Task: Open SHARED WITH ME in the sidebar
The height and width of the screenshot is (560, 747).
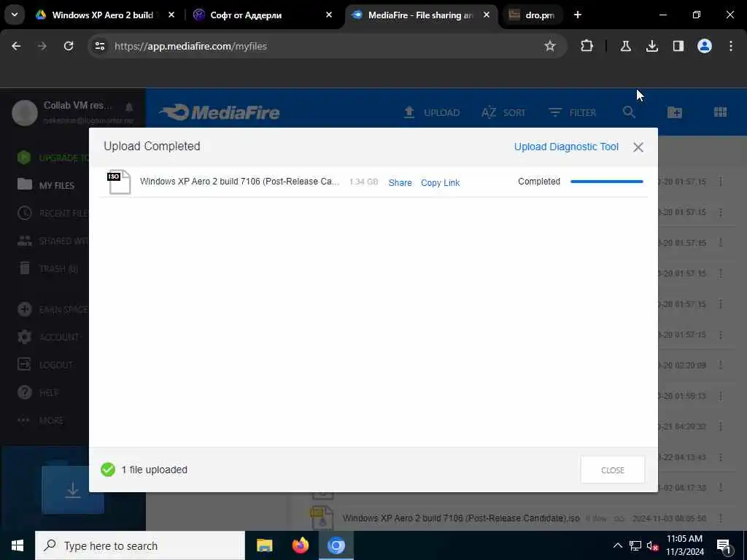Action: click(x=53, y=241)
